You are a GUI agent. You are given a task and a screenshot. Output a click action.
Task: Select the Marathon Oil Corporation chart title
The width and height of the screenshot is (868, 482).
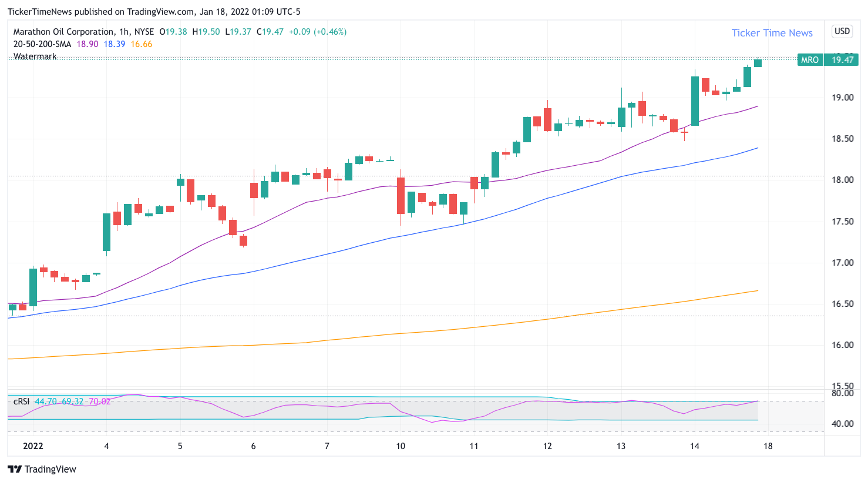(x=63, y=32)
